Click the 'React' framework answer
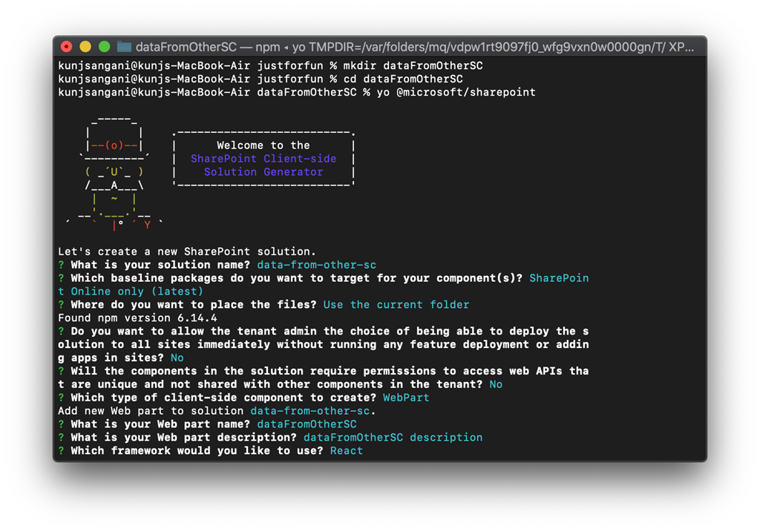Image resolution: width=760 pixels, height=532 pixels. tap(347, 450)
